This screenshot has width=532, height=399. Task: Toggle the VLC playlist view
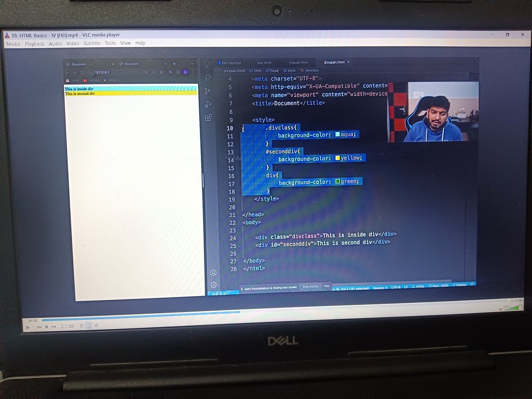click(82, 326)
